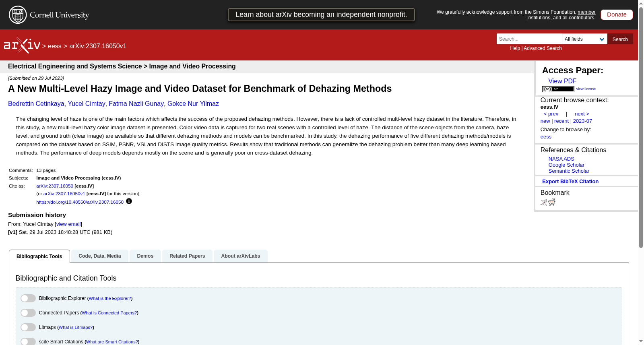Click the DOI info circle icon
The height and width of the screenshot is (345, 644).
click(129, 201)
